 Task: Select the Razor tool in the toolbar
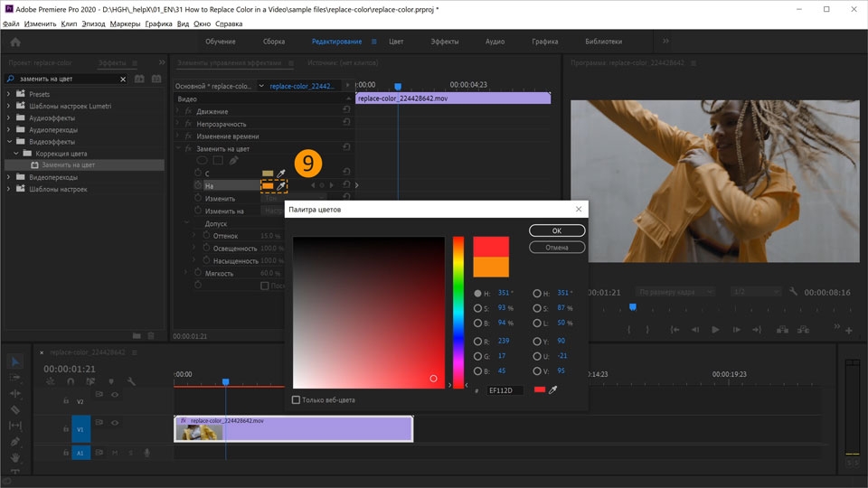(x=15, y=409)
